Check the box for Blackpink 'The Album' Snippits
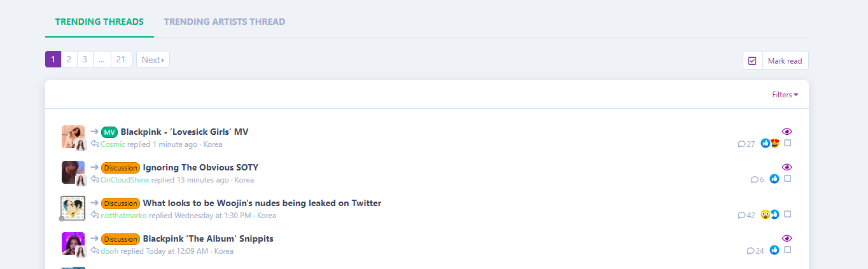Viewport: 868px width, 269px height. click(x=788, y=250)
